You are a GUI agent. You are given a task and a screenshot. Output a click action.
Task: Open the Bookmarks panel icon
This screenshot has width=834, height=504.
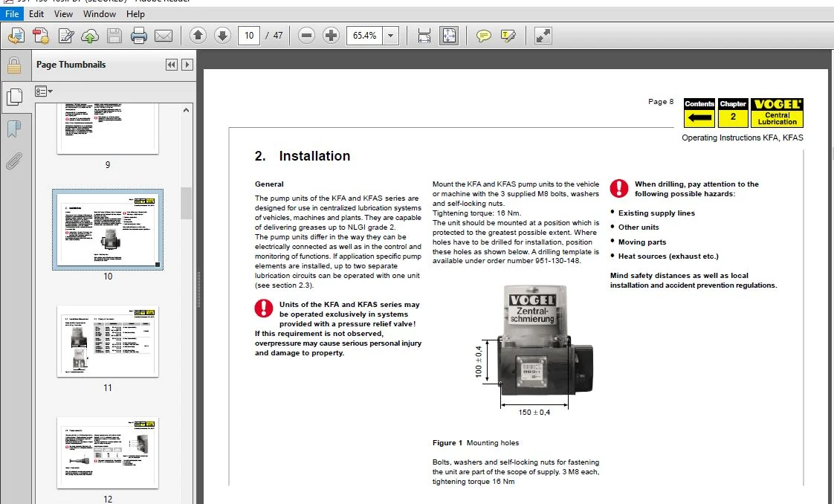[x=14, y=128]
